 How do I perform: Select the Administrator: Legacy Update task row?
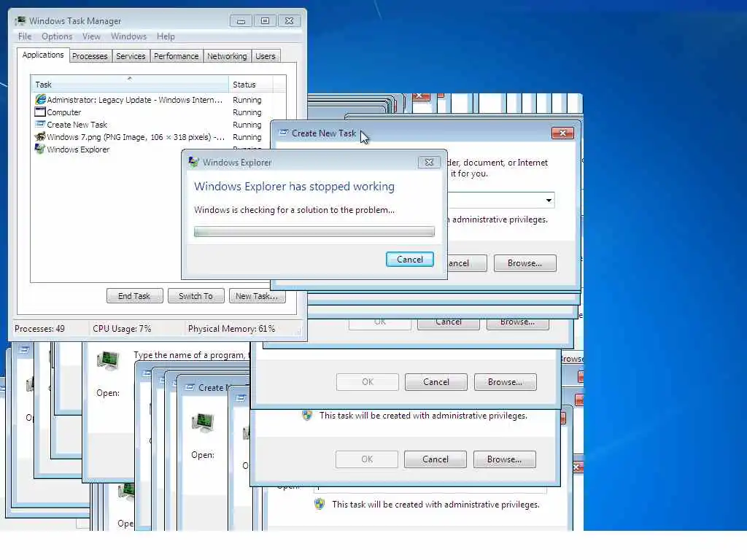(x=158, y=100)
